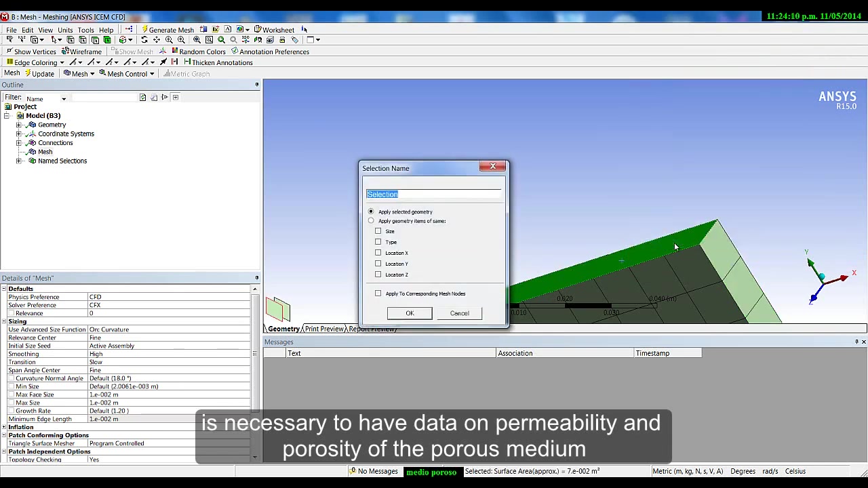The height and width of the screenshot is (488, 868).
Task: Click the Selection name text field
Action: click(x=434, y=194)
